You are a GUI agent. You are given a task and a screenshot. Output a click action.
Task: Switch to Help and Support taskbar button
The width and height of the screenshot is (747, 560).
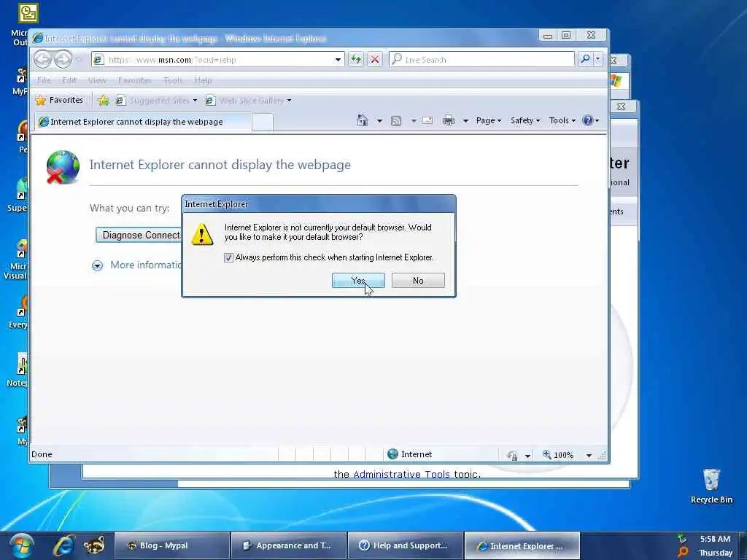coord(406,545)
